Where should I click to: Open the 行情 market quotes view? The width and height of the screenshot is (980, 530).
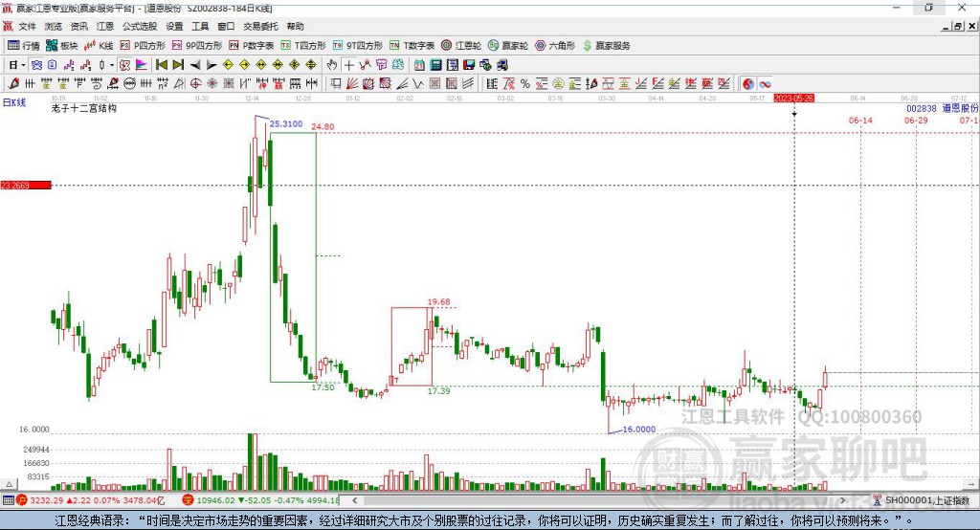click(x=24, y=46)
